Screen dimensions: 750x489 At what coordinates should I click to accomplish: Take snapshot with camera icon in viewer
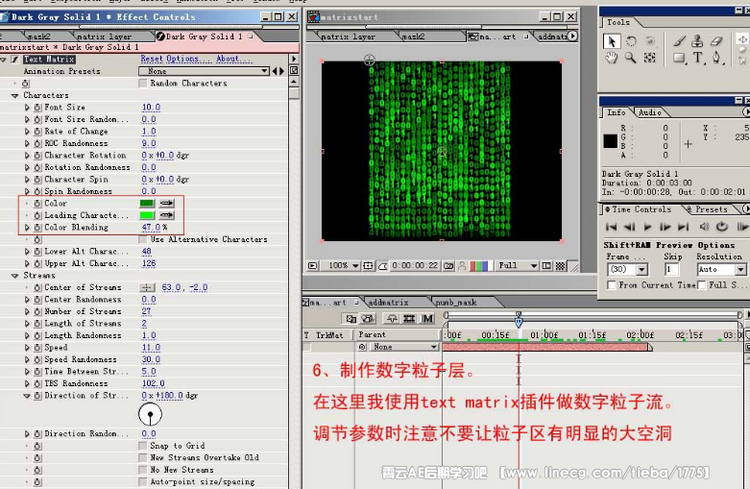tap(448, 266)
